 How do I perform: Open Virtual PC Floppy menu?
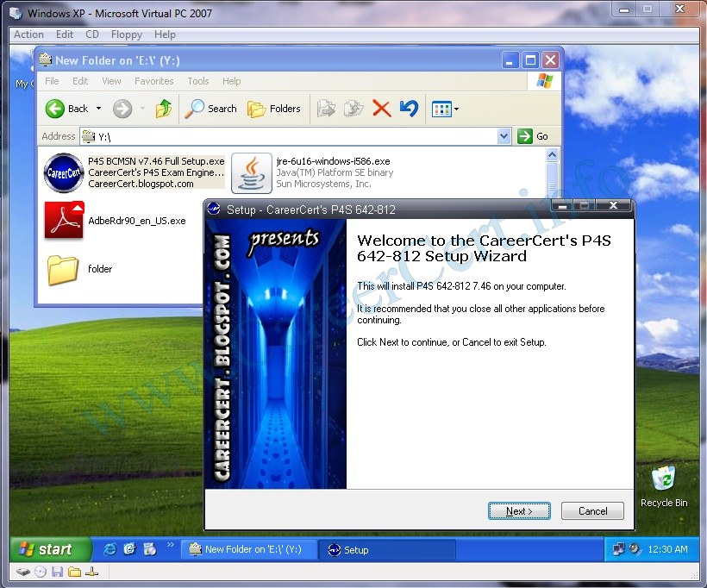[x=126, y=34]
